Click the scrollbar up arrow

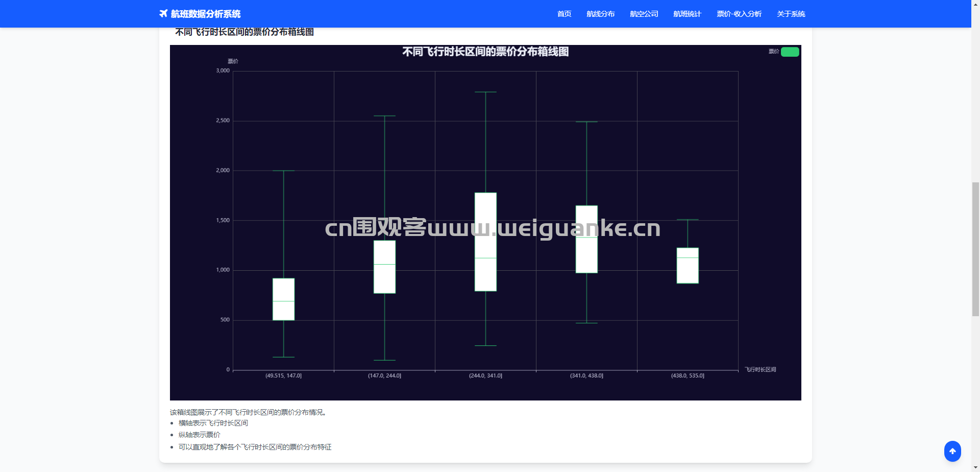(x=975, y=4)
